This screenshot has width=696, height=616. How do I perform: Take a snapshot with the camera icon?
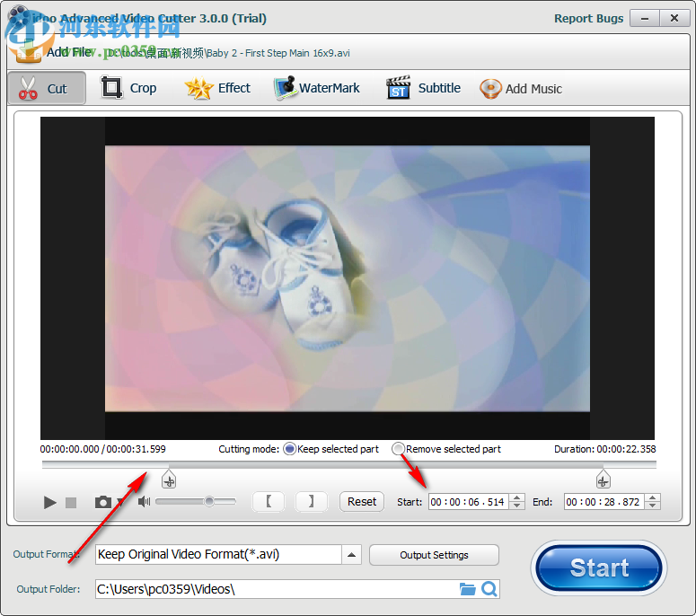tap(103, 502)
